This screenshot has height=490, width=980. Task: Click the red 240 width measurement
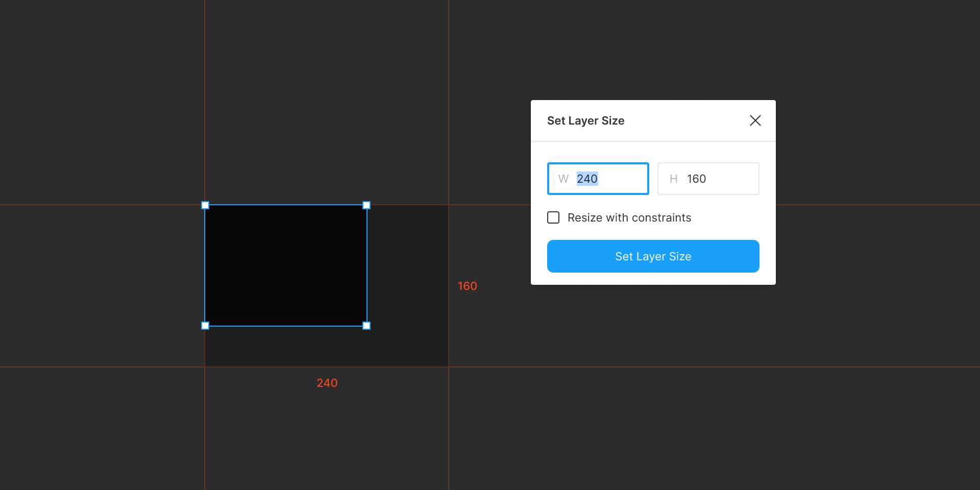[x=327, y=383]
